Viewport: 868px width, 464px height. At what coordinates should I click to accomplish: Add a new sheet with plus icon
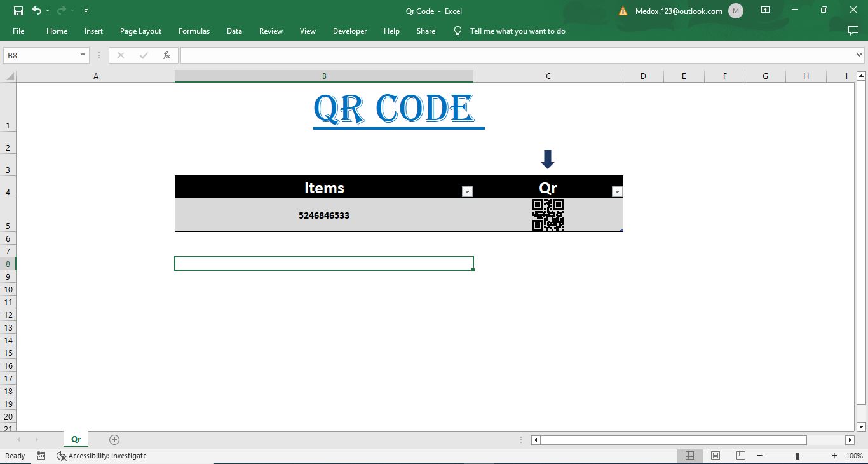(114, 439)
